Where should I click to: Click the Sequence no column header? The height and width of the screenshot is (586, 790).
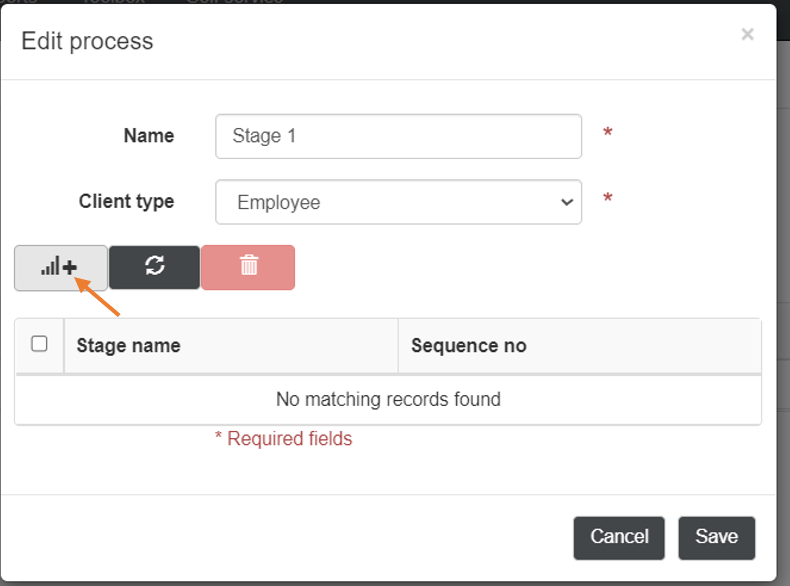coord(579,346)
